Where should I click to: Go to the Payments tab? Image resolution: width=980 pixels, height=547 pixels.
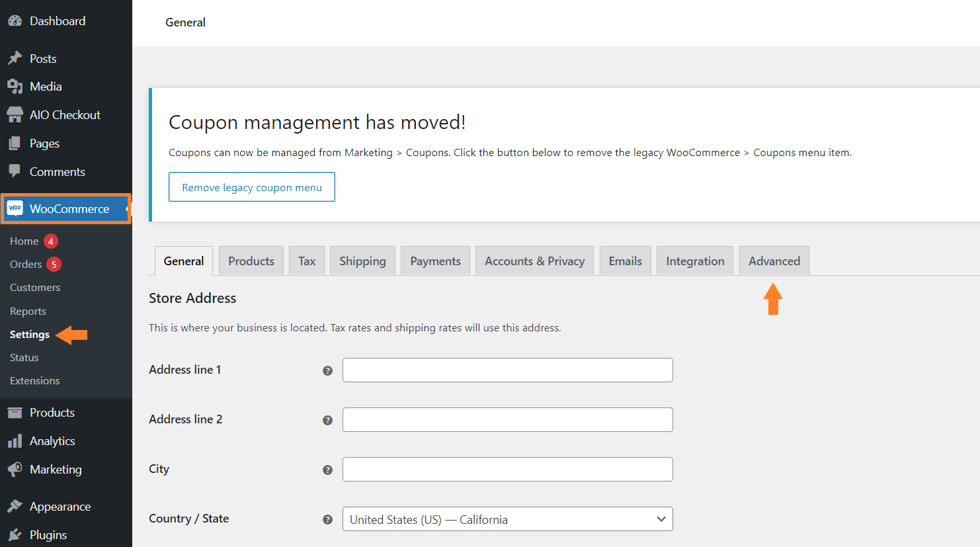[435, 261]
